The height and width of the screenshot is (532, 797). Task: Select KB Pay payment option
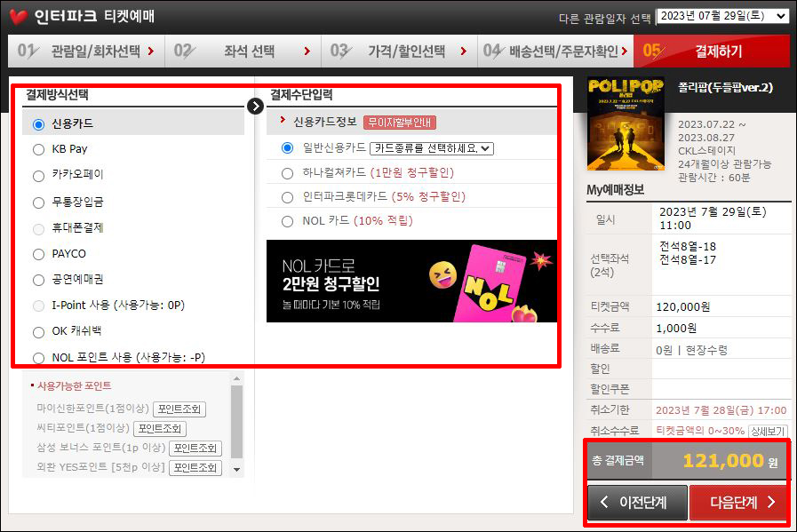tap(38, 149)
